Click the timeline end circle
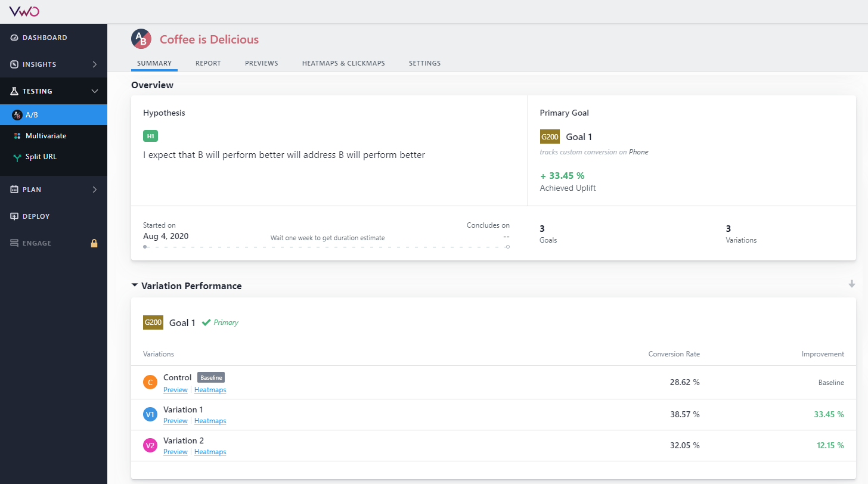 (507, 247)
